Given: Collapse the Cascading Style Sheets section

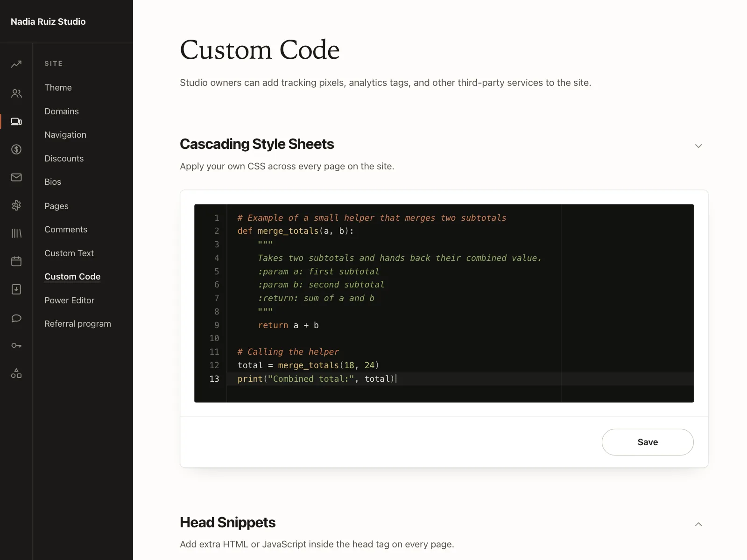Looking at the screenshot, I should [x=698, y=146].
